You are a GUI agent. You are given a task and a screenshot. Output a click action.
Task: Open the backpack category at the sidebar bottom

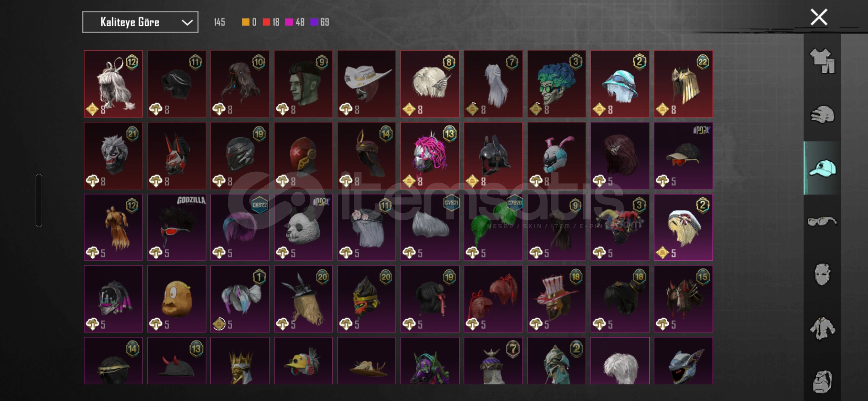pos(822,382)
